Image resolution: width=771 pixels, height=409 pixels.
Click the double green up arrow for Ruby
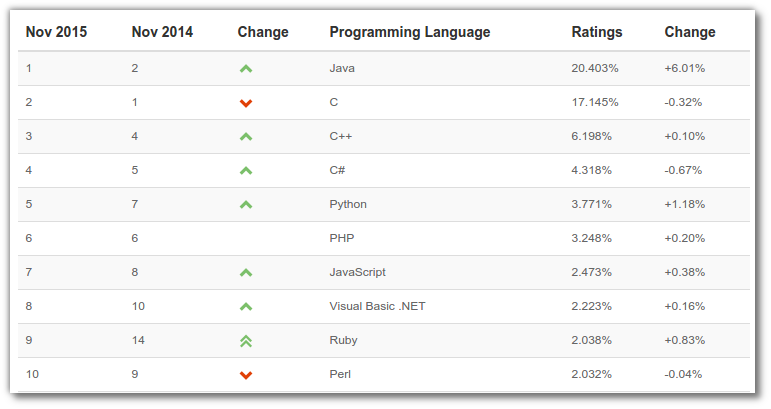coord(246,341)
